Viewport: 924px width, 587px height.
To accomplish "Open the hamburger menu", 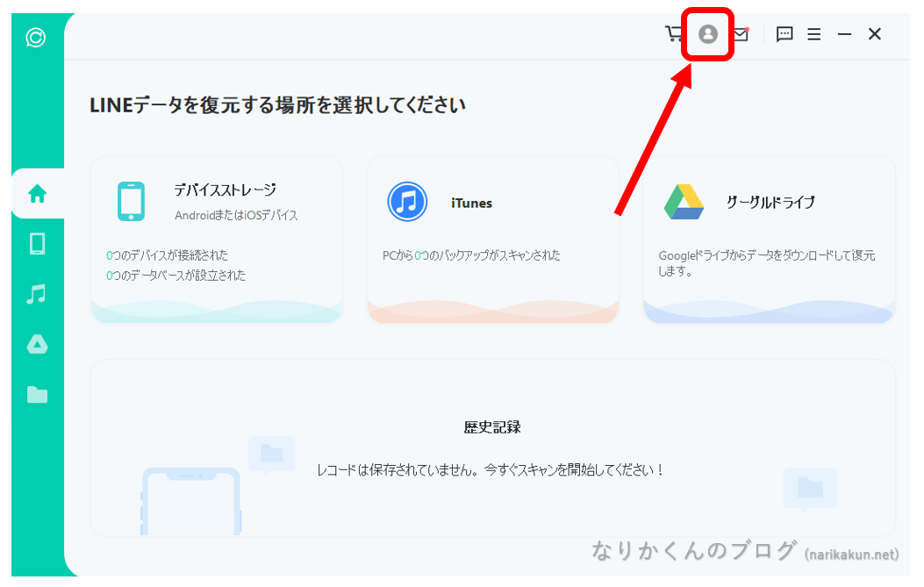I will (x=814, y=34).
